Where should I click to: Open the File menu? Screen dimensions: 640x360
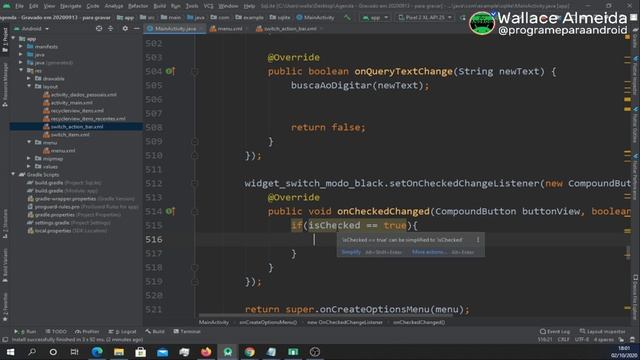(19, 6)
